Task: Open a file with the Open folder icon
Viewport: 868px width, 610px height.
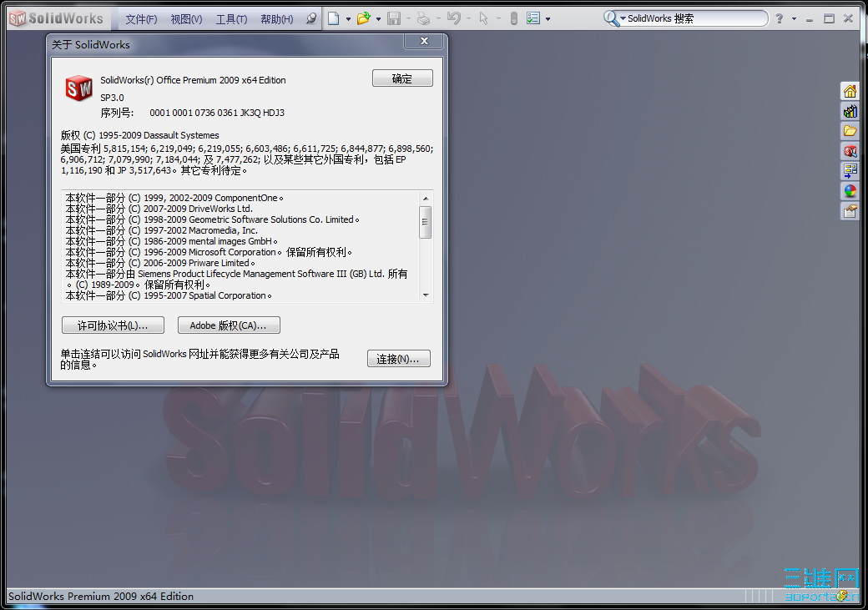Action: pyautogui.click(x=363, y=19)
